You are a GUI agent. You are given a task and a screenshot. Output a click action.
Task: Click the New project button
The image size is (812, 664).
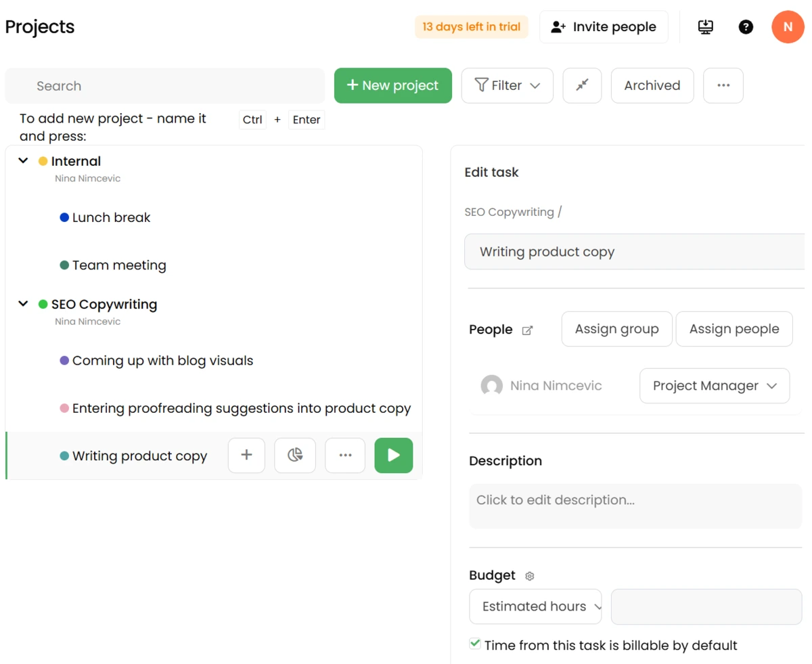pyautogui.click(x=393, y=85)
